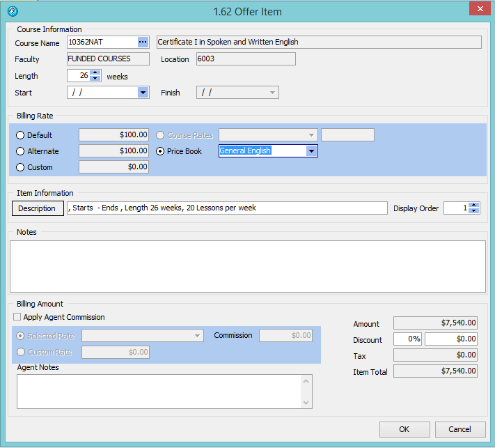Select Alternate billing rate option
Image resolution: width=495 pixels, height=448 pixels.
20,151
